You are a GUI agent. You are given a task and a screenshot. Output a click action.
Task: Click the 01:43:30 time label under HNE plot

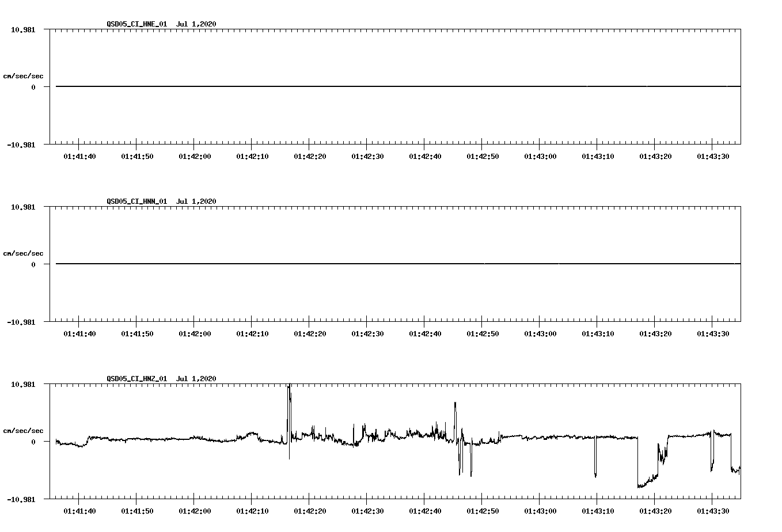point(713,157)
